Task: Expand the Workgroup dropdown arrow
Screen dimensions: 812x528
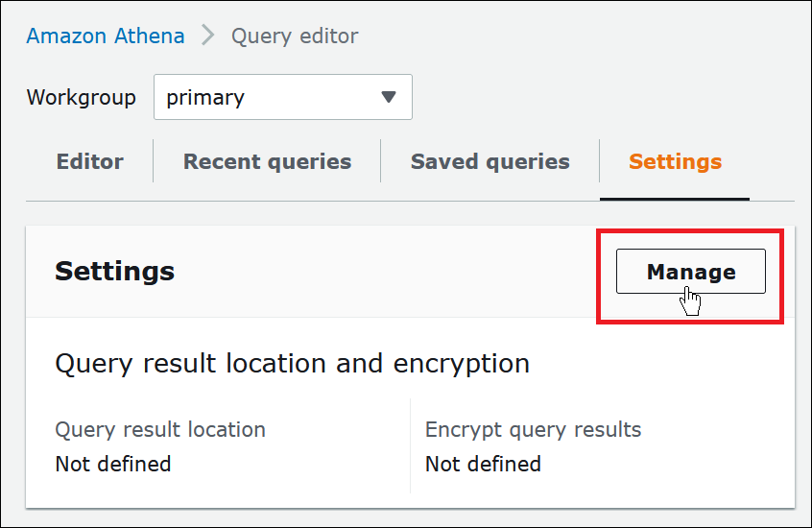Action: click(x=389, y=97)
